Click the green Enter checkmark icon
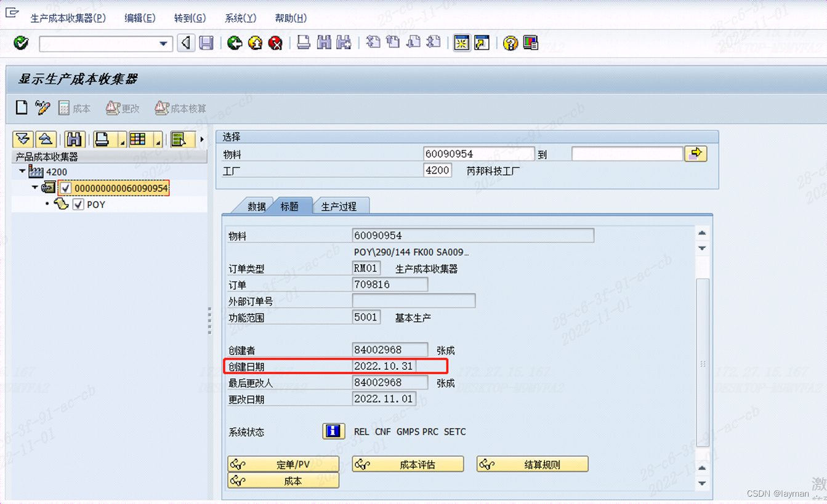The width and height of the screenshot is (827, 504). pos(21,43)
